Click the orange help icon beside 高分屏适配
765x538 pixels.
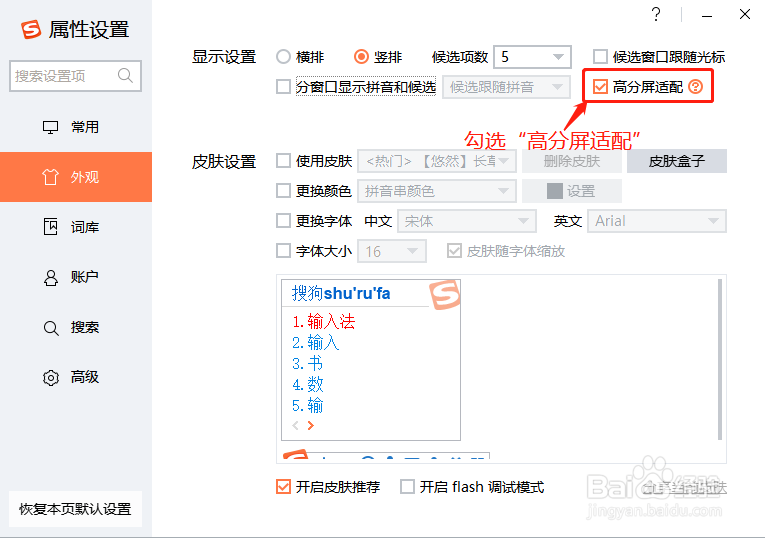[x=696, y=87]
